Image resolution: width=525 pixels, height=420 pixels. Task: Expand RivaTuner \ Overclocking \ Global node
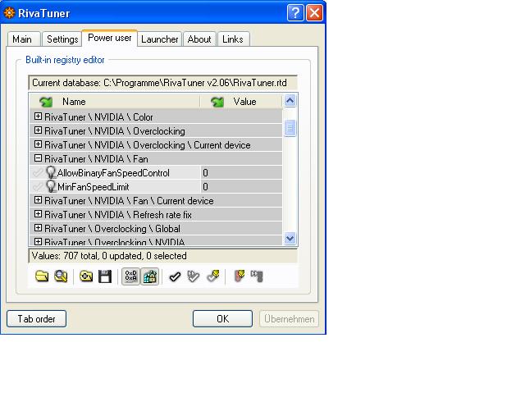coord(39,228)
